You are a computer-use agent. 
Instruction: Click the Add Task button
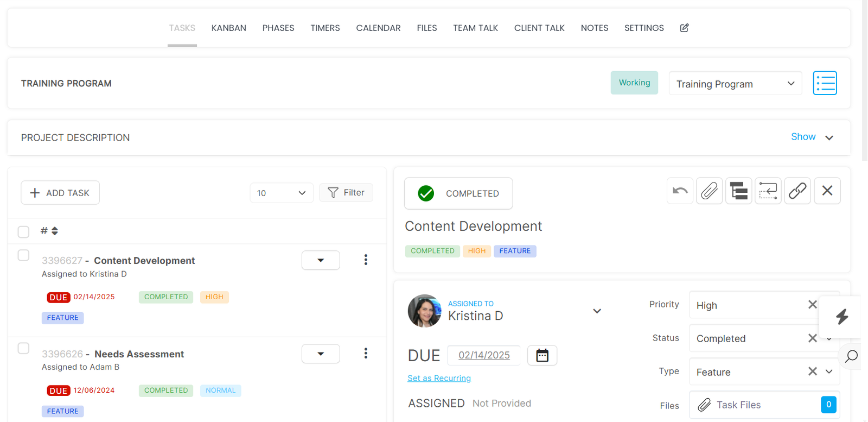point(60,193)
